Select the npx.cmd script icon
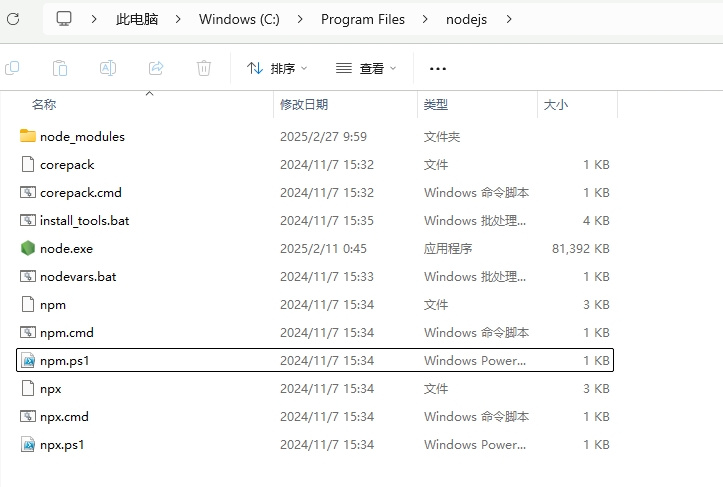 28,416
